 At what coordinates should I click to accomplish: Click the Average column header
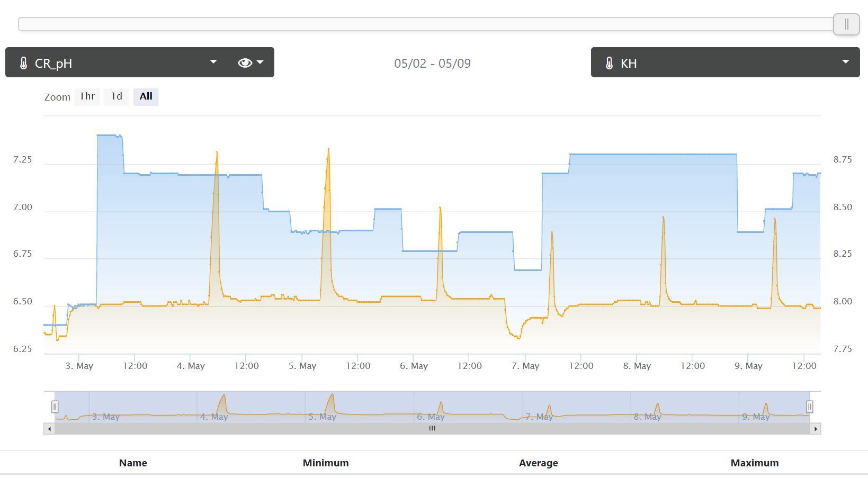point(538,463)
